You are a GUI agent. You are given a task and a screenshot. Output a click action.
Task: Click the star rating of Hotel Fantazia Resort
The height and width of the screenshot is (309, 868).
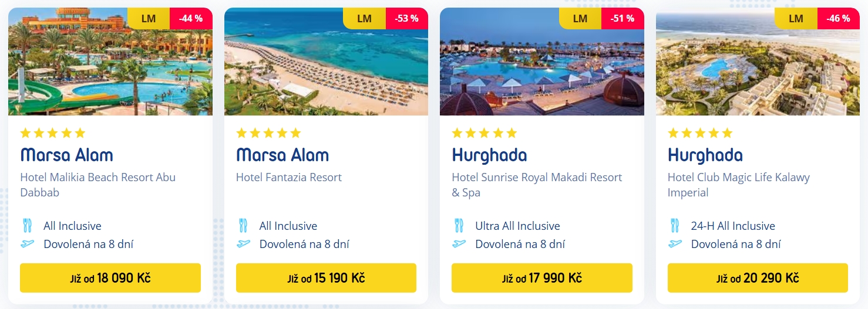(268, 133)
